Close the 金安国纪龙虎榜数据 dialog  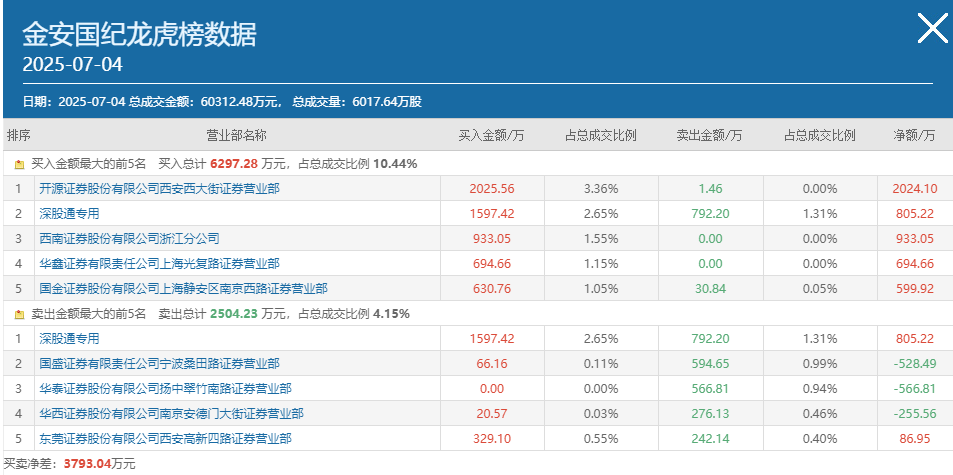tap(932, 29)
